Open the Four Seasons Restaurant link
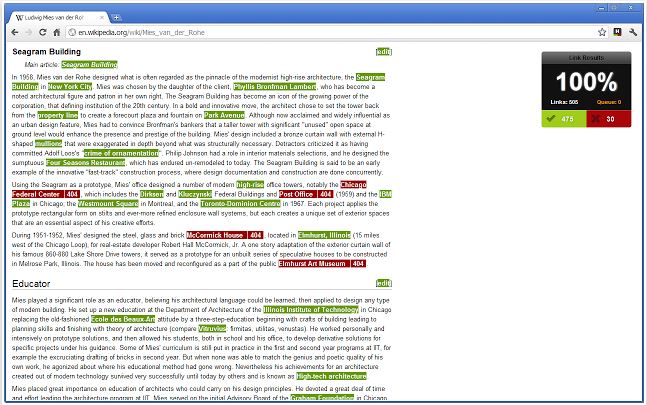Image resolution: width=647 pixels, height=405 pixels. (x=85, y=162)
